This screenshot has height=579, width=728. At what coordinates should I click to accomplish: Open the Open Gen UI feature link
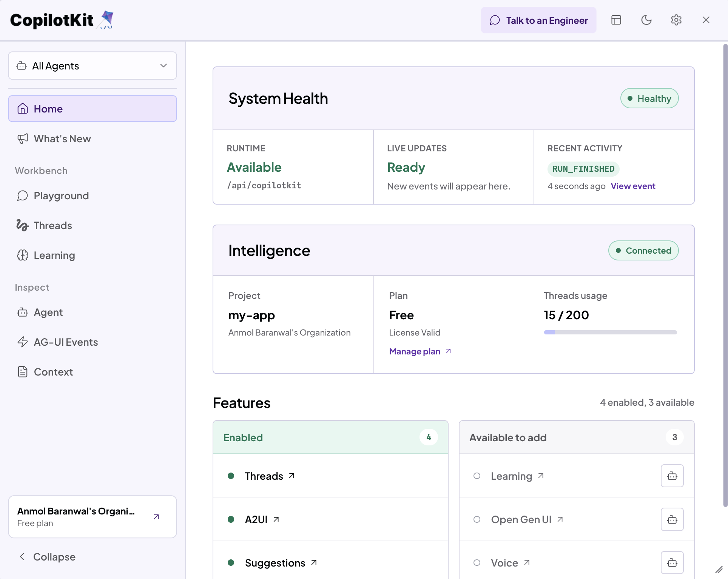point(527,519)
